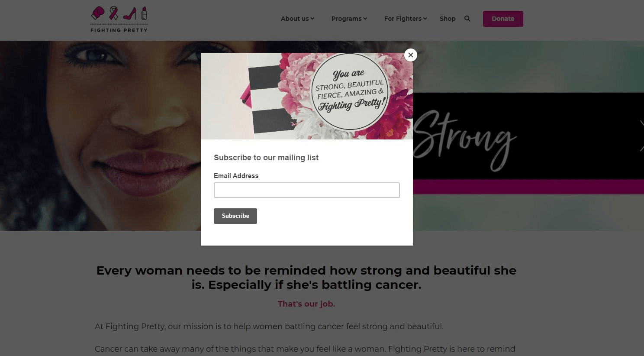Screen dimensions: 644x356
Task: Click the mailing list popup heading
Action: (x=266, y=158)
